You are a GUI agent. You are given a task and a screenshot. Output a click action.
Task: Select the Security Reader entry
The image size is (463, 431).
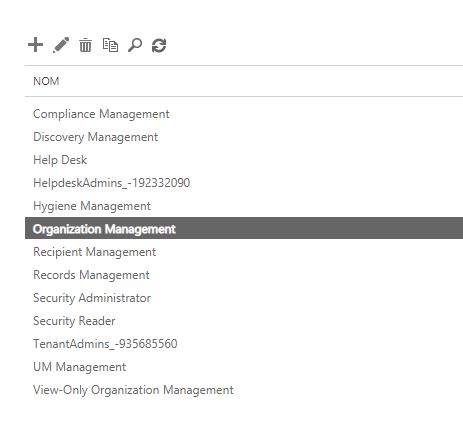(244, 321)
